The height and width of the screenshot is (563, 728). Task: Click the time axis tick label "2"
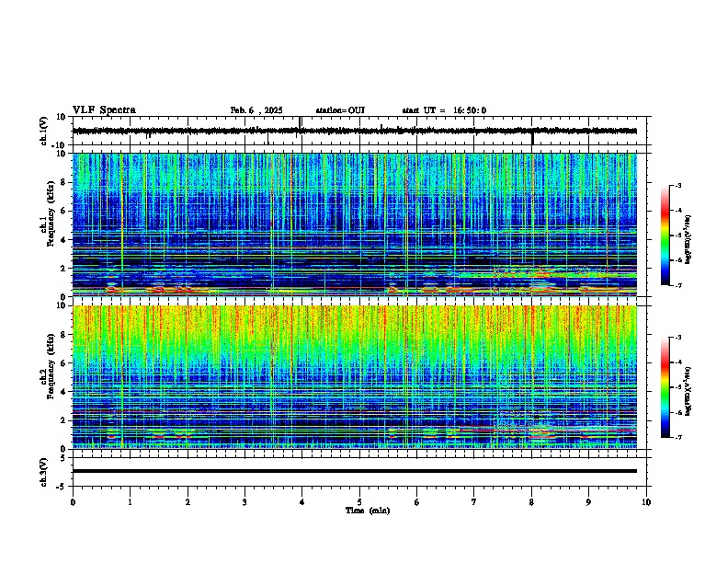click(188, 502)
